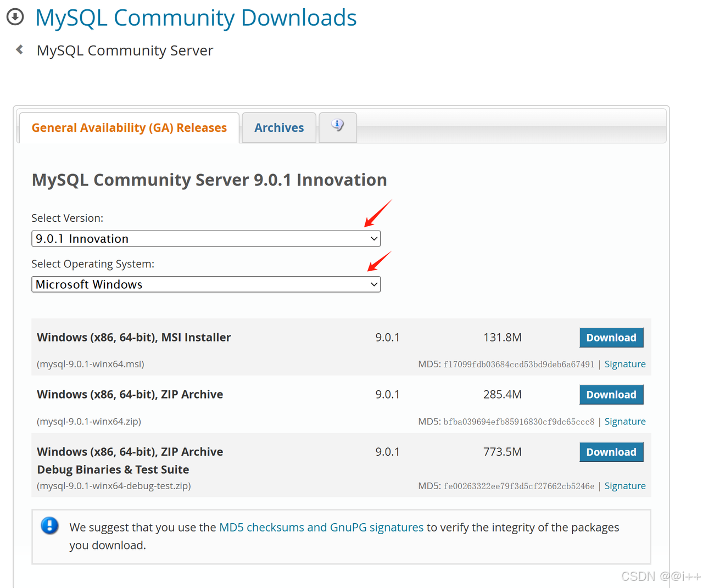Screen dimensions: 703x588
Task: Download the MSI Installer 131.8M
Action: (611, 338)
